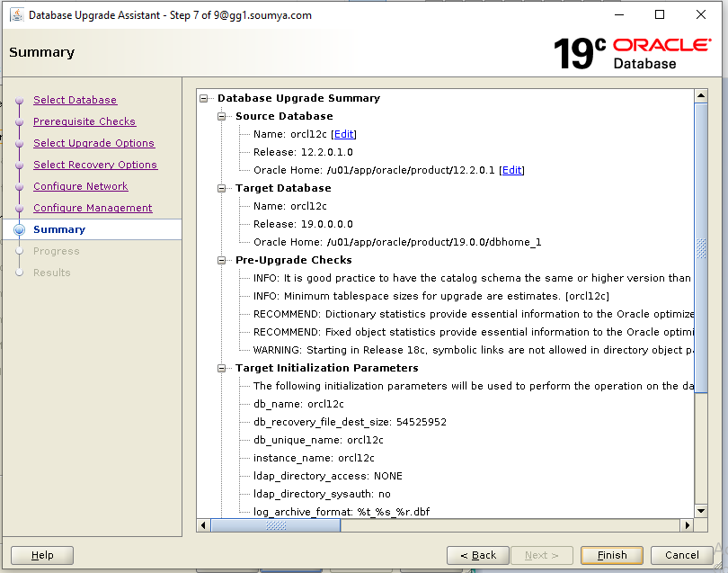
Task: Select 'instance_name: orcl12c' row
Action: pyautogui.click(x=314, y=458)
